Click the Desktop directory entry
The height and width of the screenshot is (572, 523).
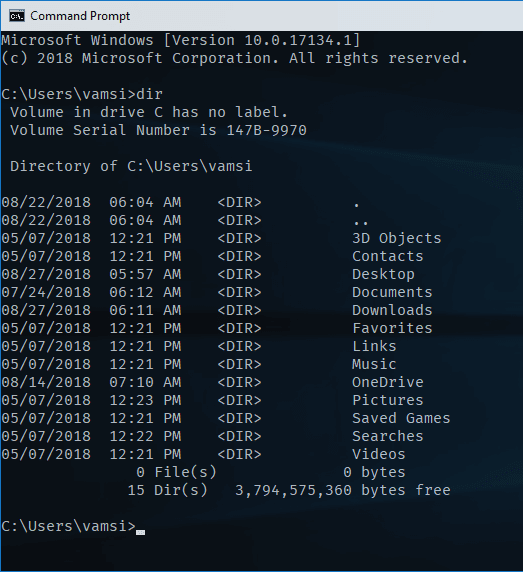click(383, 274)
